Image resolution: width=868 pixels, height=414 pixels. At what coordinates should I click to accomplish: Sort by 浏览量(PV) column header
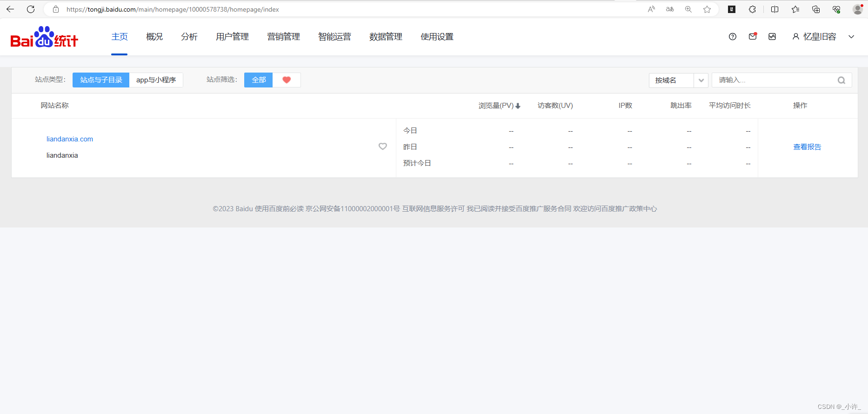point(496,106)
